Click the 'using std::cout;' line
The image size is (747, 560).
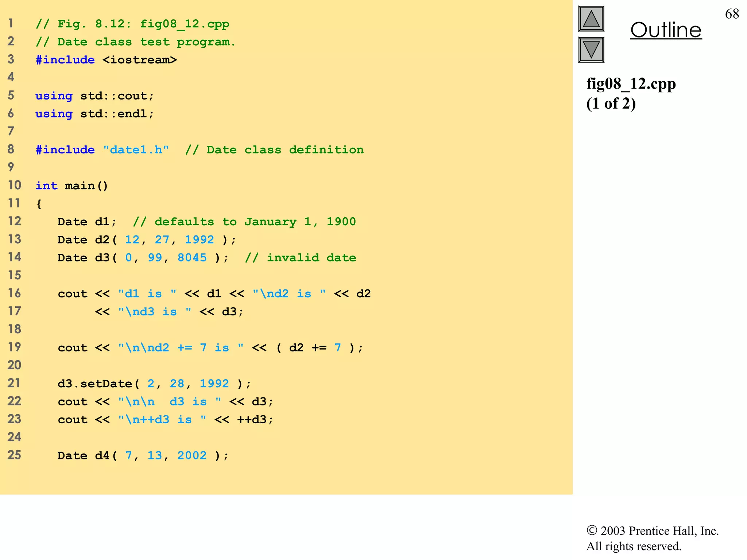coord(95,96)
